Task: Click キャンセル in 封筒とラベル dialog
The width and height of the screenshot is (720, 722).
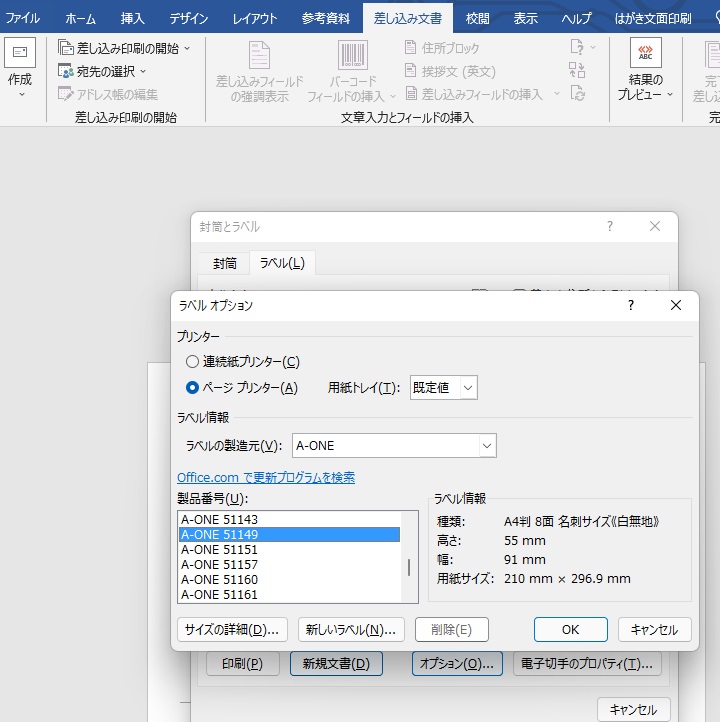Action: coord(633,710)
